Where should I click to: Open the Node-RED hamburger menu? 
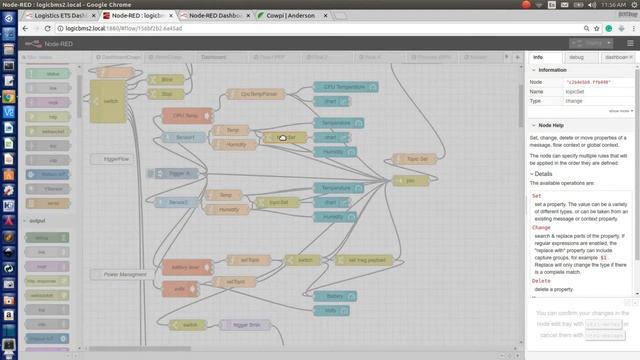click(x=630, y=43)
